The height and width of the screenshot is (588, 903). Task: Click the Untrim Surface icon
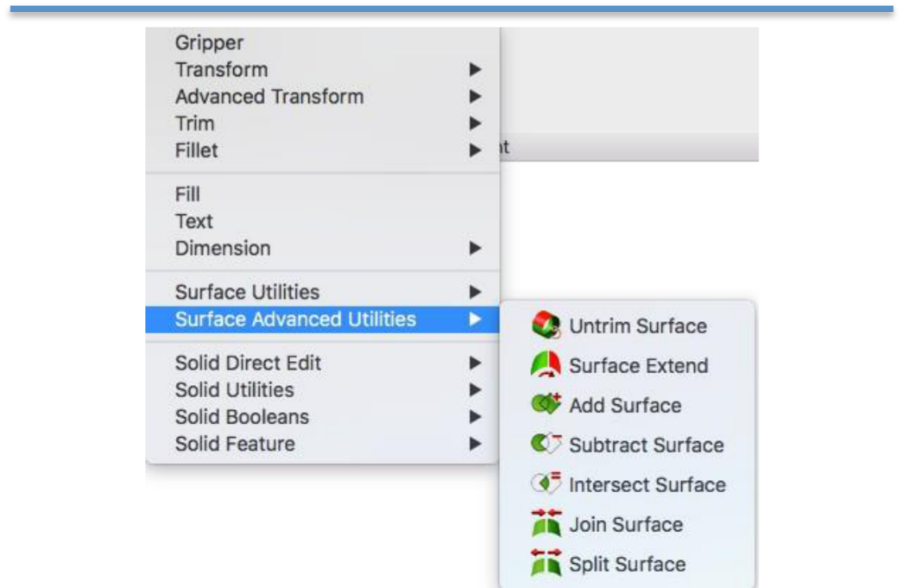(546, 326)
